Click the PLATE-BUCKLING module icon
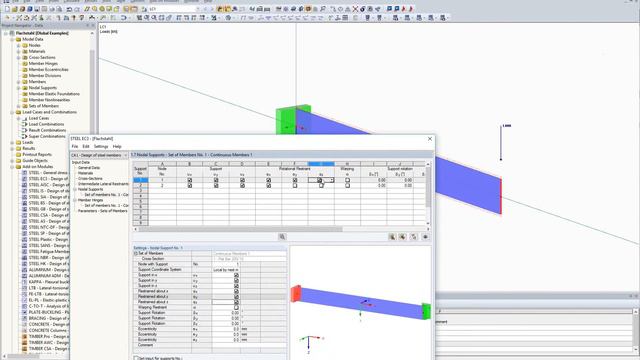Viewport: 640px width, 360px height. point(24,312)
